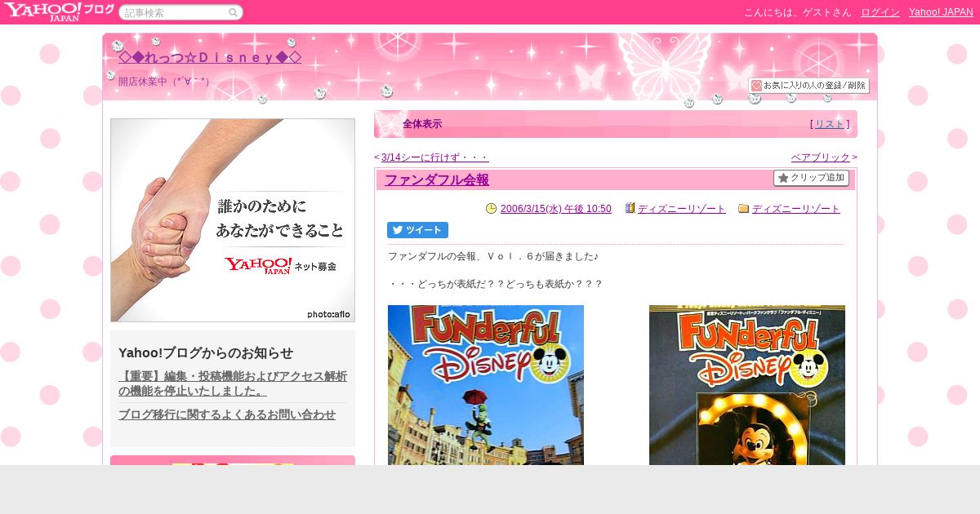Click the heart icon on favorites button
The image size is (980, 514).
(x=756, y=86)
